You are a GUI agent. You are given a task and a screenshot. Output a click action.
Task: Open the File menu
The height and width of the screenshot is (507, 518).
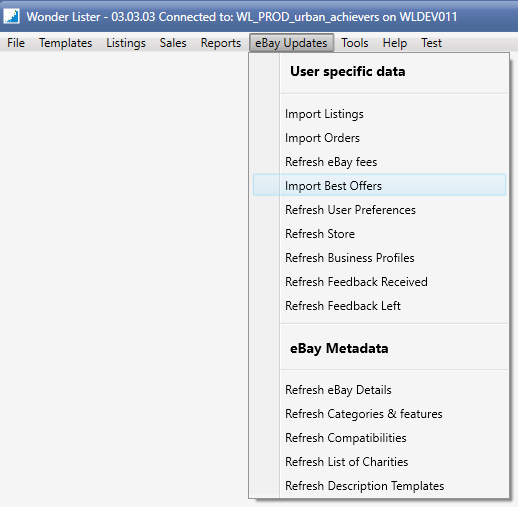pos(16,43)
